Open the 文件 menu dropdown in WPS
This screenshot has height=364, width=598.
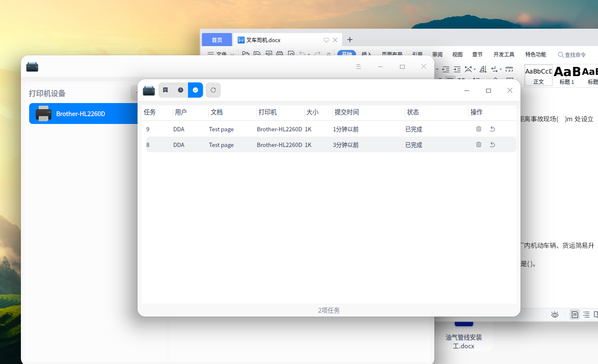click(223, 54)
